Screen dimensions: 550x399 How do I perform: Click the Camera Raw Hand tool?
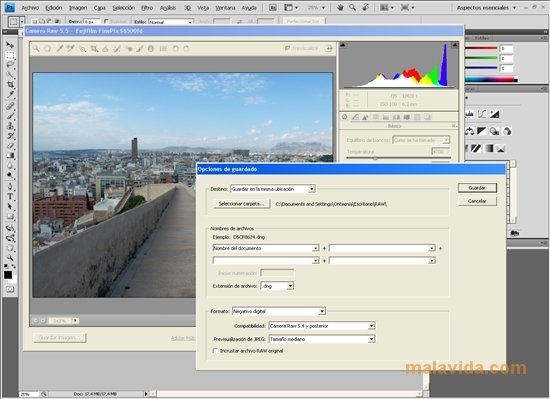47,49
